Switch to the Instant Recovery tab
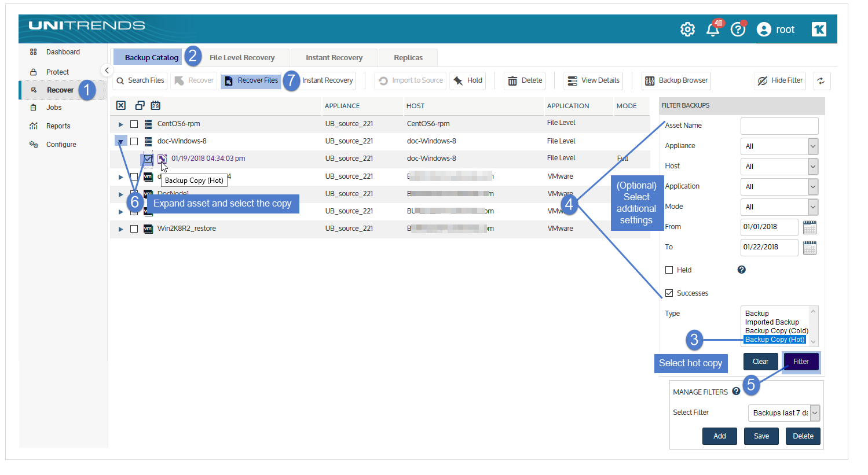 tap(334, 58)
